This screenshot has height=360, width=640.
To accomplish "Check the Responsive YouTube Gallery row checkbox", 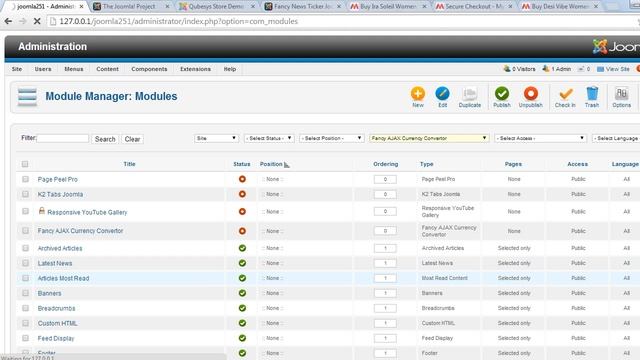I will click(25, 211).
